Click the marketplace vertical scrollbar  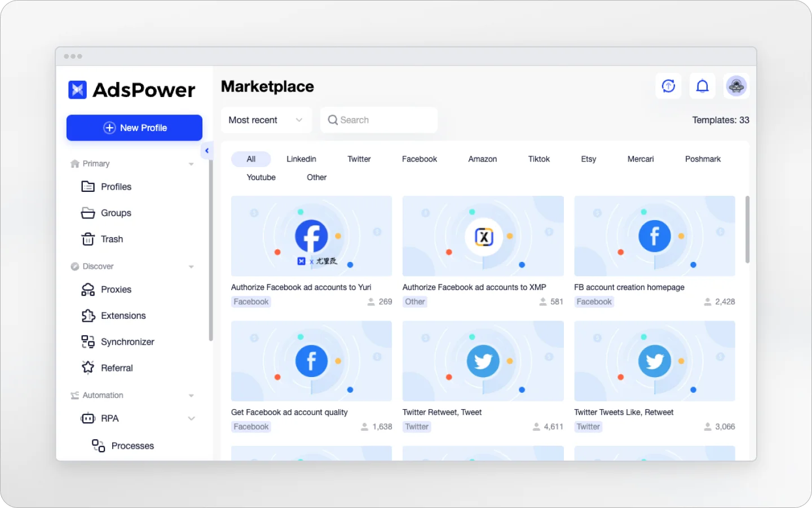[x=748, y=230]
